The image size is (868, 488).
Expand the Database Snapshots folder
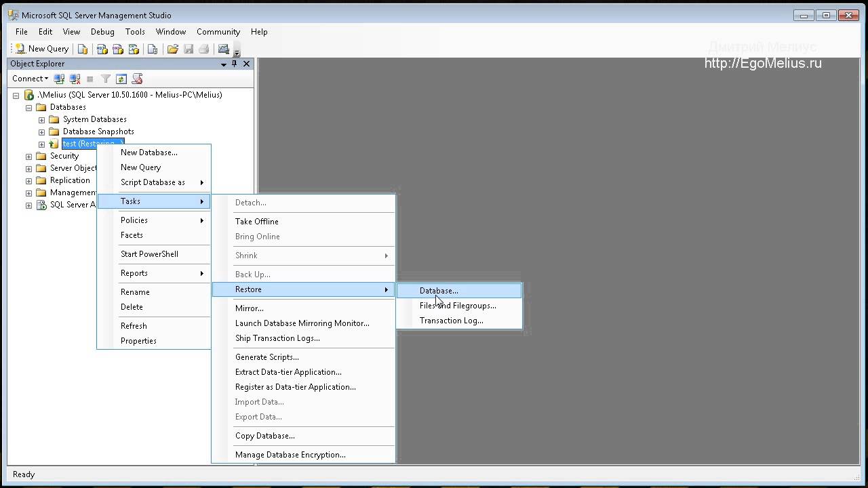click(x=41, y=132)
